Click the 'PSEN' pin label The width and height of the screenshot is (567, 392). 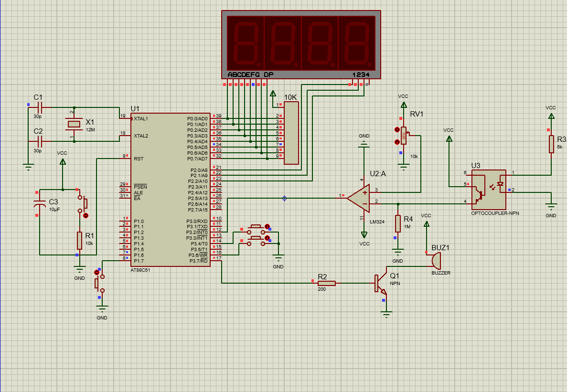(140, 187)
